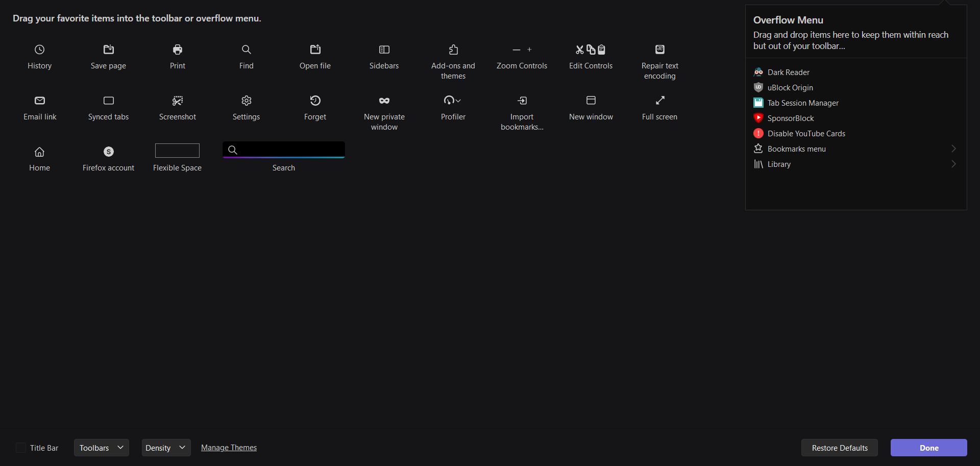The height and width of the screenshot is (466, 980).
Task: Open the Toolbars dropdown
Action: tap(102, 448)
